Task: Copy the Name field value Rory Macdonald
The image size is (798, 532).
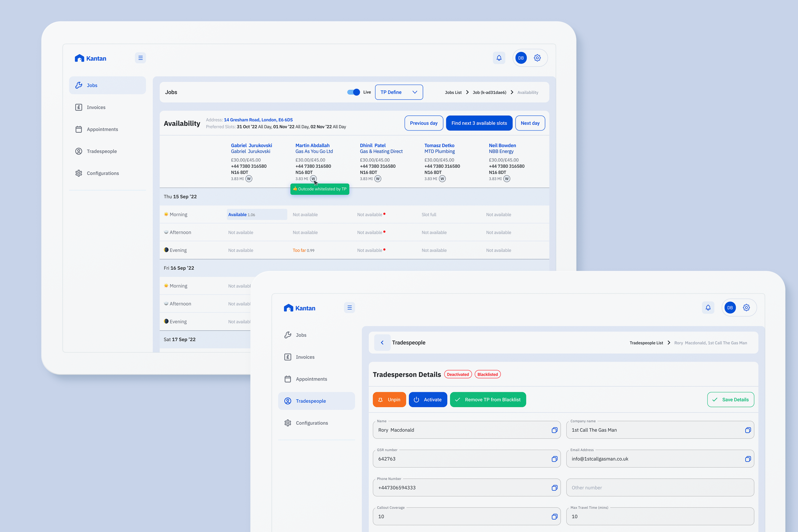Action: click(554, 430)
